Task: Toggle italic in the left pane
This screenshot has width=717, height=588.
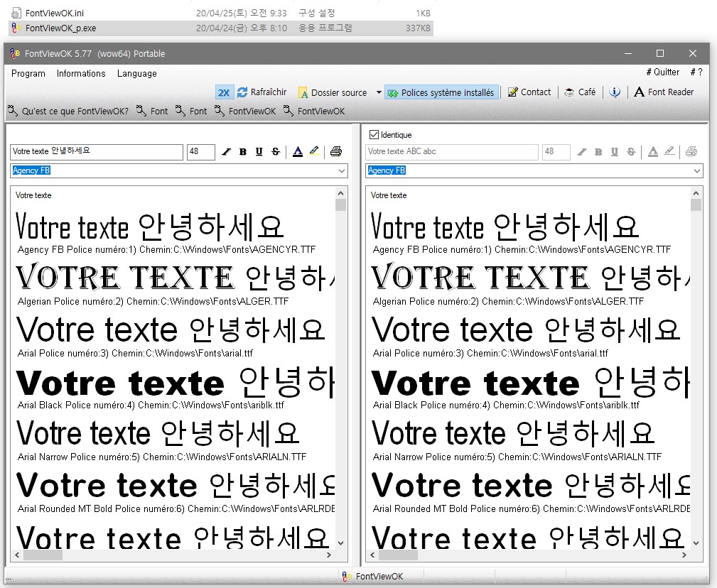Action: (x=227, y=152)
